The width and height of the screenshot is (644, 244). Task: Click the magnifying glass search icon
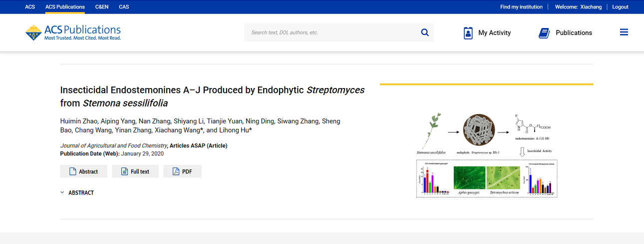coord(425,32)
